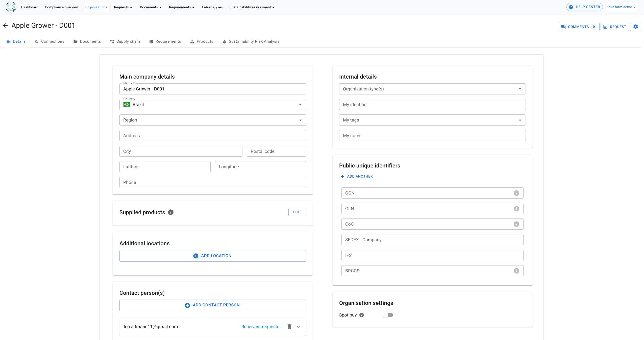The width and height of the screenshot is (644, 340).
Task: Open the Requests menu in top navigation
Action: [123, 7]
